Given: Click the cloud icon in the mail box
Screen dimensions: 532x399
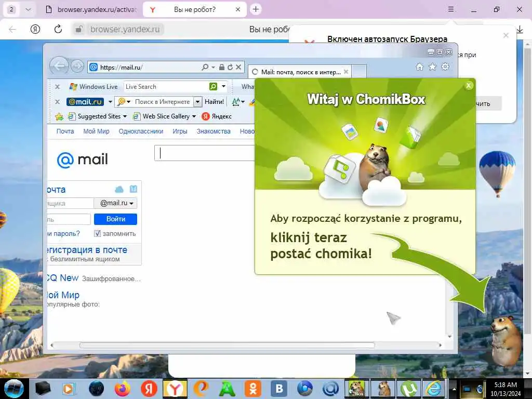Looking at the screenshot, I should [x=119, y=189].
